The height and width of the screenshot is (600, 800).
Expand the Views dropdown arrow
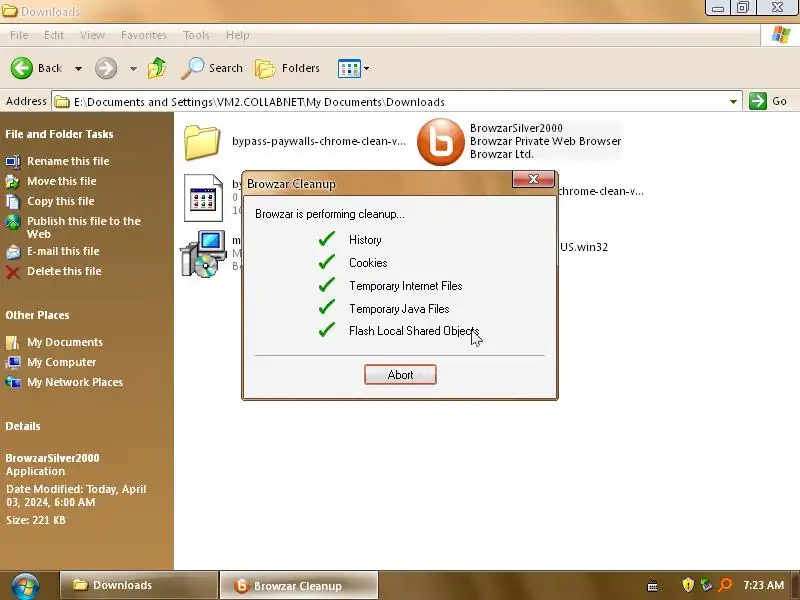pos(366,68)
